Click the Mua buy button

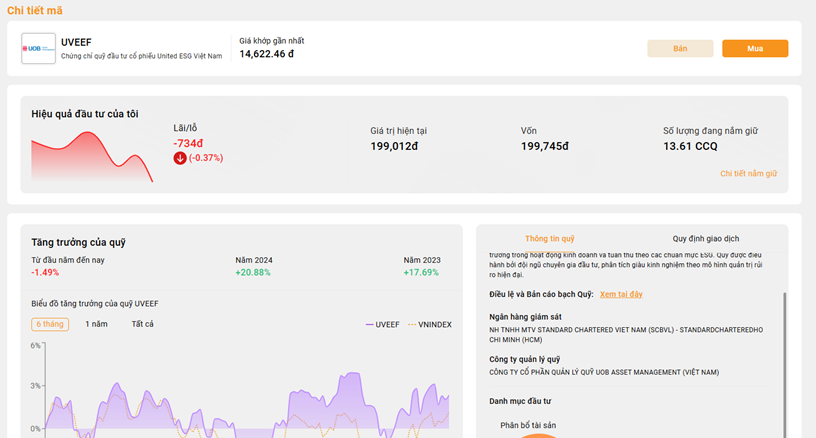pos(755,48)
